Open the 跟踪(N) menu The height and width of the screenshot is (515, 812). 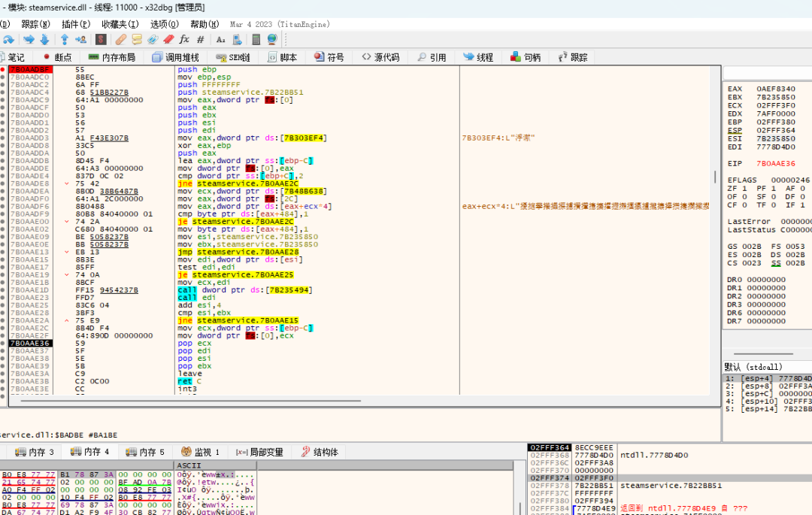tap(36, 24)
